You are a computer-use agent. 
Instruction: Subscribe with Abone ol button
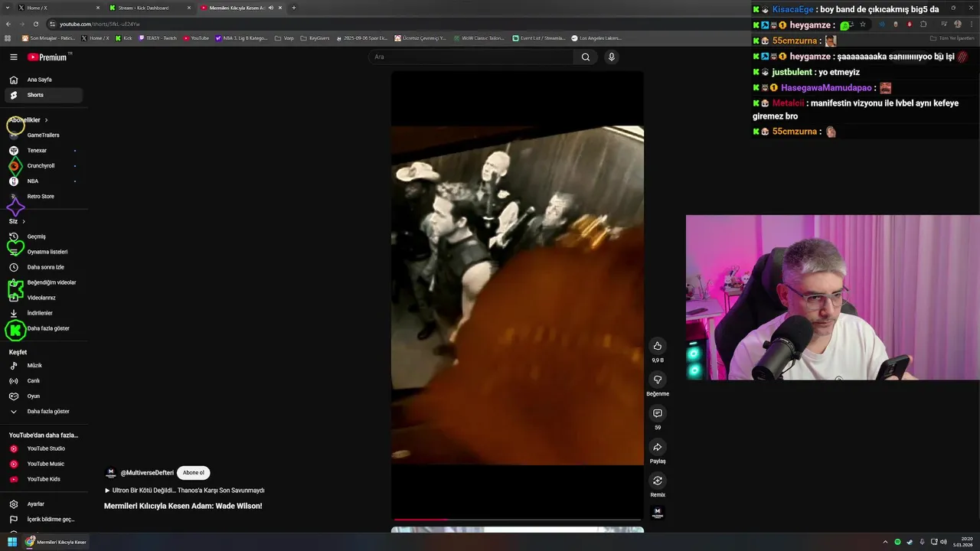194,473
